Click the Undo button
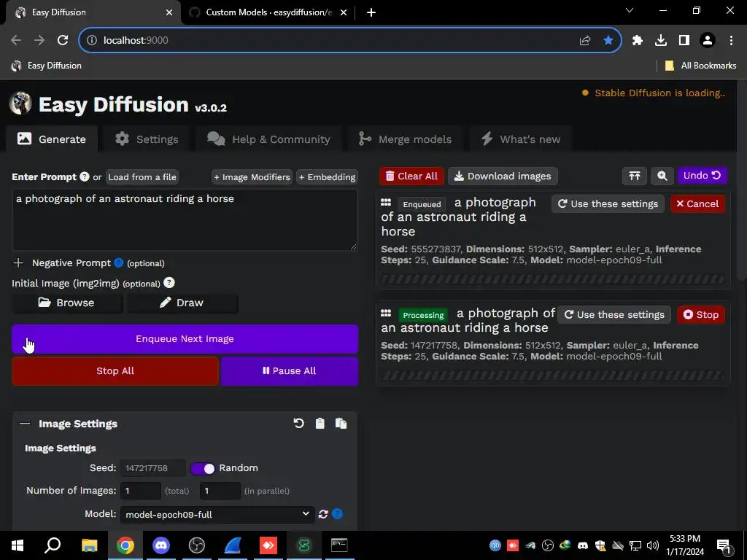This screenshot has width=747, height=560. pos(702,176)
